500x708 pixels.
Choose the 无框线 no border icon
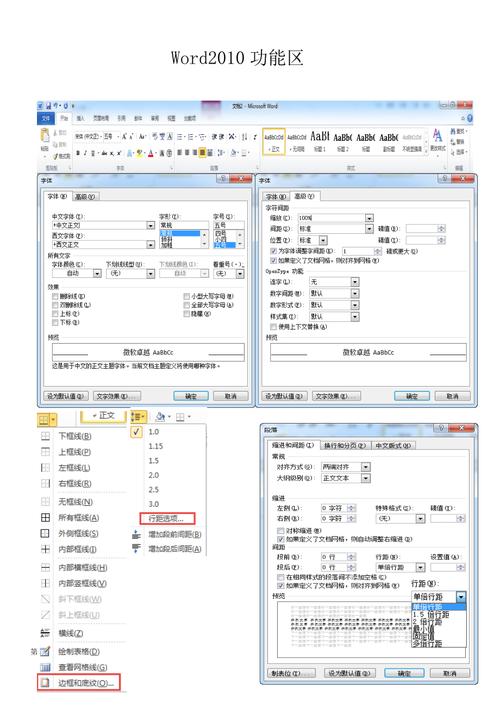(x=45, y=502)
